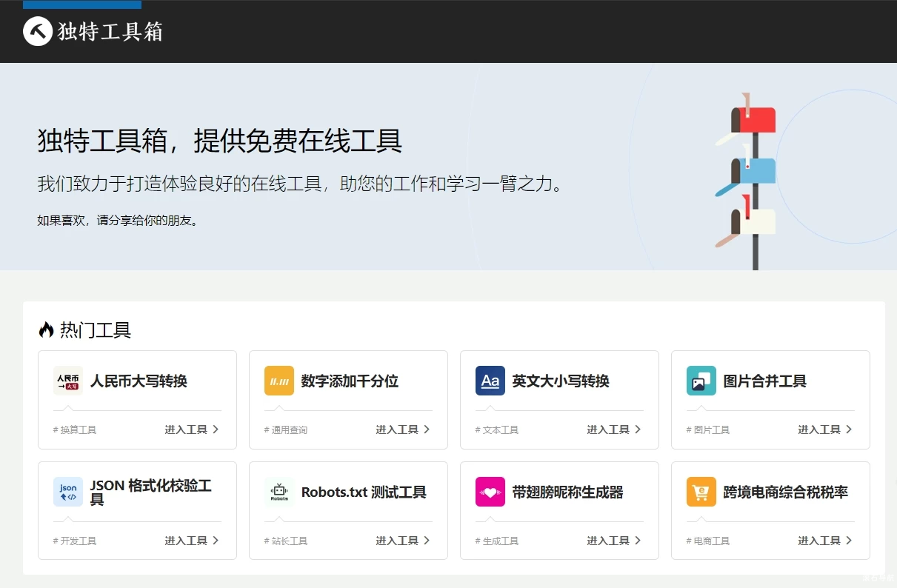Click the mailbox illustration in banner
The width and height of the screenshot is (897, 588).
(x=748, y=178)
